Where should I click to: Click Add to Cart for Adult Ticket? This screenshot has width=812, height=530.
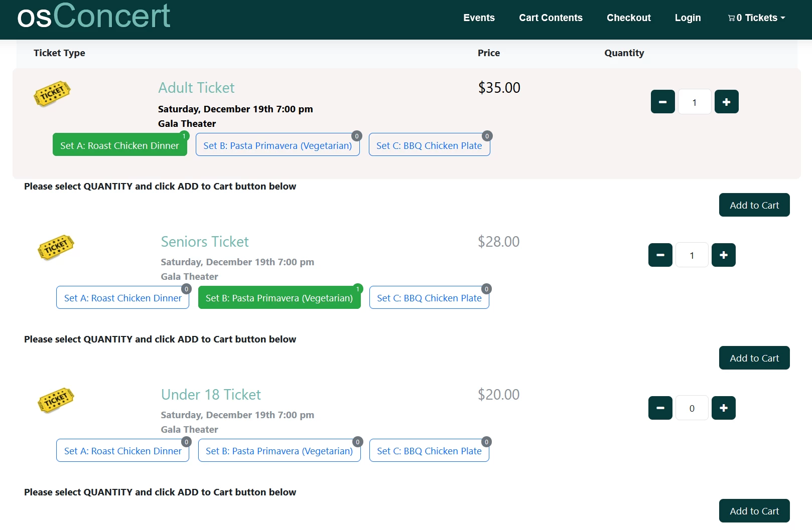point(754,205)
